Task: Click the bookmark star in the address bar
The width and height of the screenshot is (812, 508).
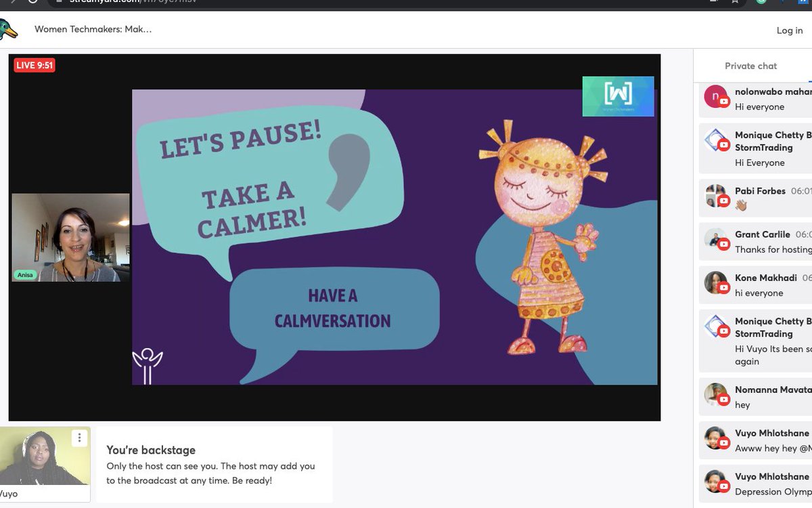Action: click(x=734, y=2)
